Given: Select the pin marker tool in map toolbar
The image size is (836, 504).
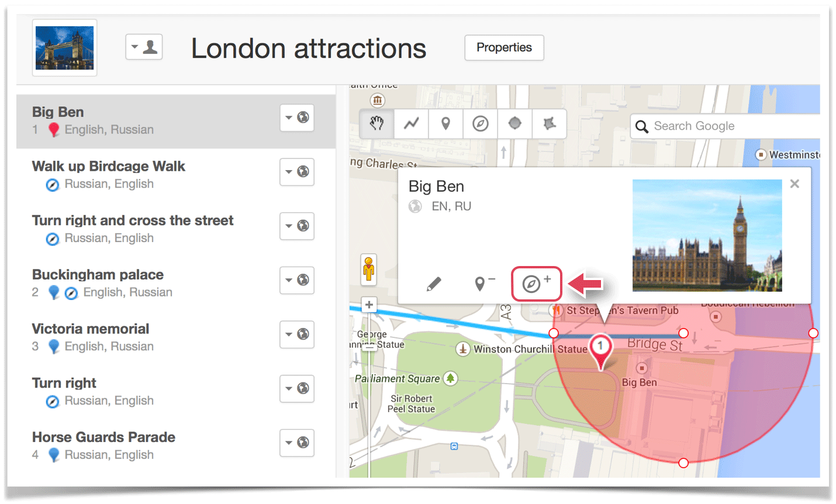Looking at the screenshot, I should 445,123.
